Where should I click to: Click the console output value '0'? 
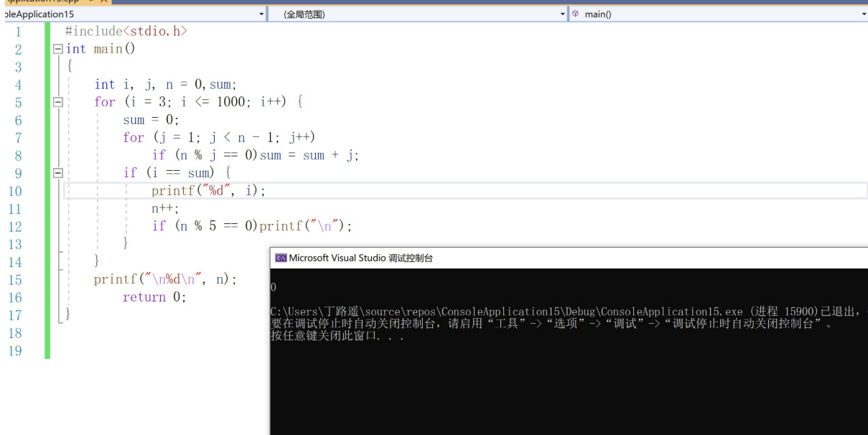274,288
